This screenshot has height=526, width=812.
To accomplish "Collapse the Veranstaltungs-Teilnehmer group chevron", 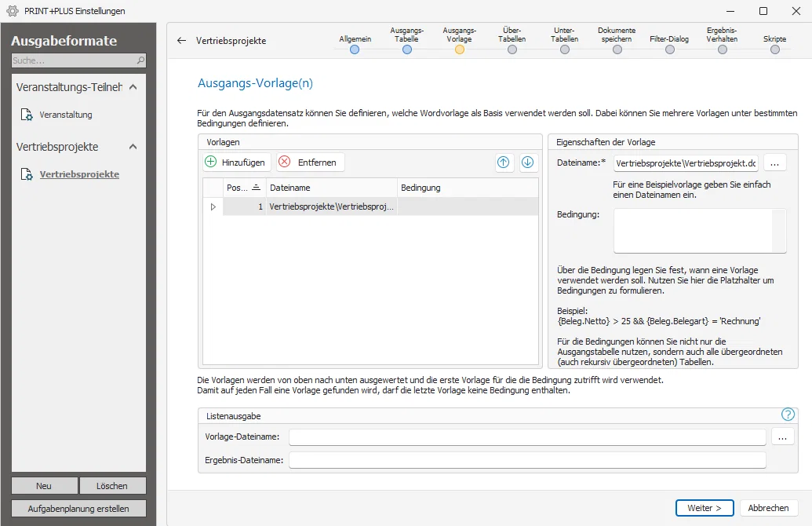I will pos(133,87).
